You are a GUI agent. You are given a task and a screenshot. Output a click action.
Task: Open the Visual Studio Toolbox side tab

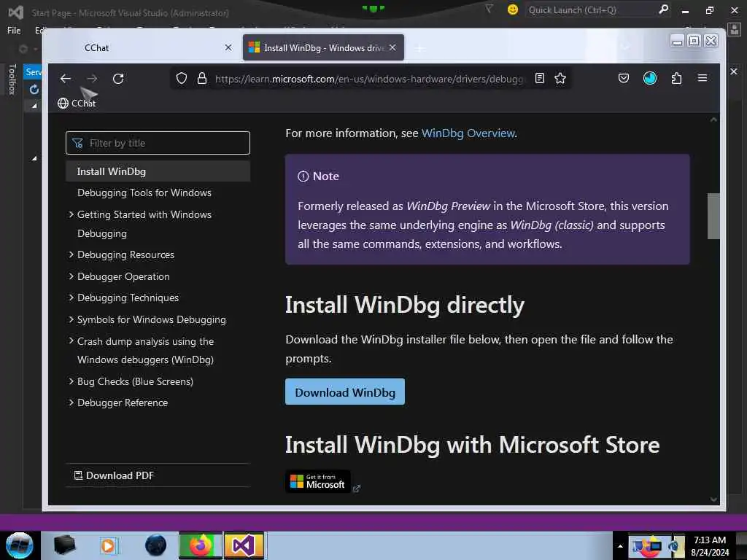(12, 79)
